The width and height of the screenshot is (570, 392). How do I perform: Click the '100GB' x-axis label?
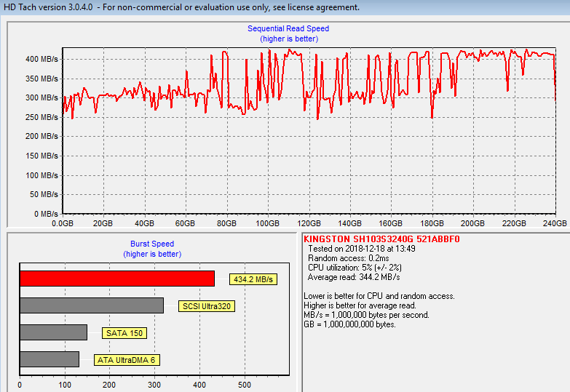[x=268, y=223]
